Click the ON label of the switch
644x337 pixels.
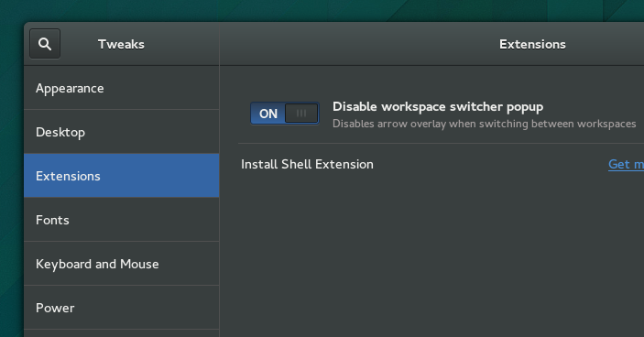click(x=268, y=114)
